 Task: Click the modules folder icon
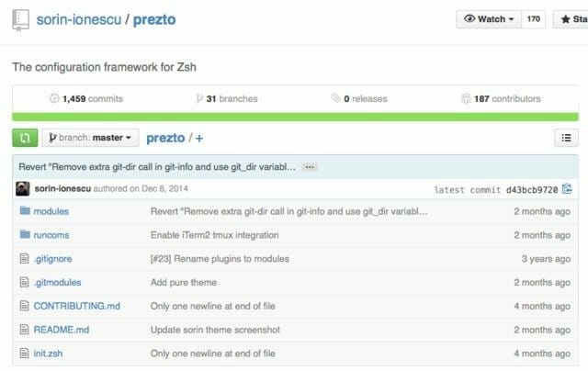point(25,210)
